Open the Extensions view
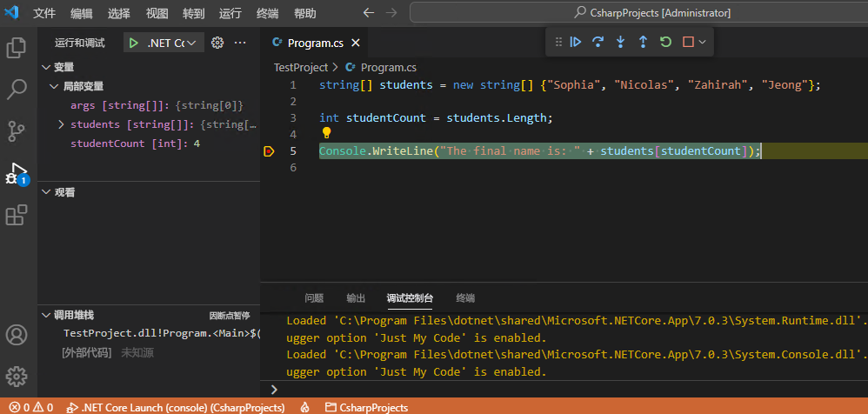Viewport: 868px width, 414px height. point(17,215)
